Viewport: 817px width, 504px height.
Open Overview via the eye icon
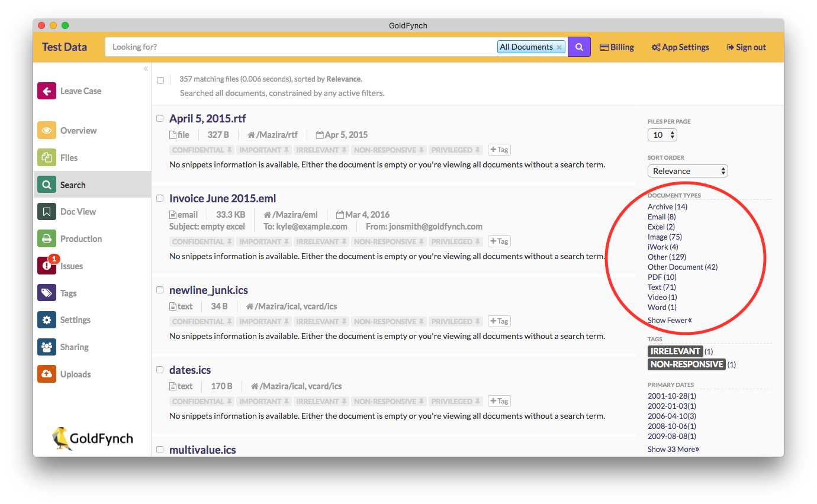47,131
